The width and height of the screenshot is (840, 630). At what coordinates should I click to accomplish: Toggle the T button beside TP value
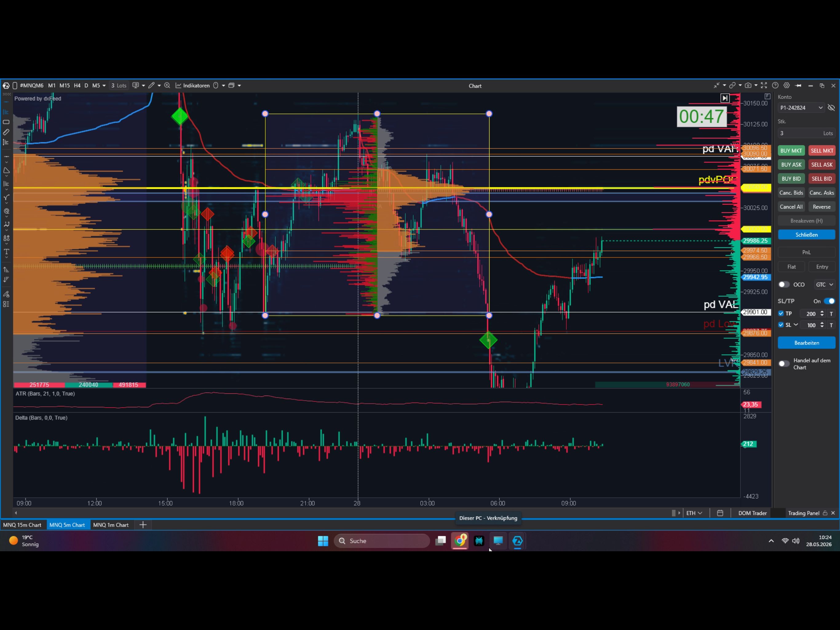[x=831, y=314]
